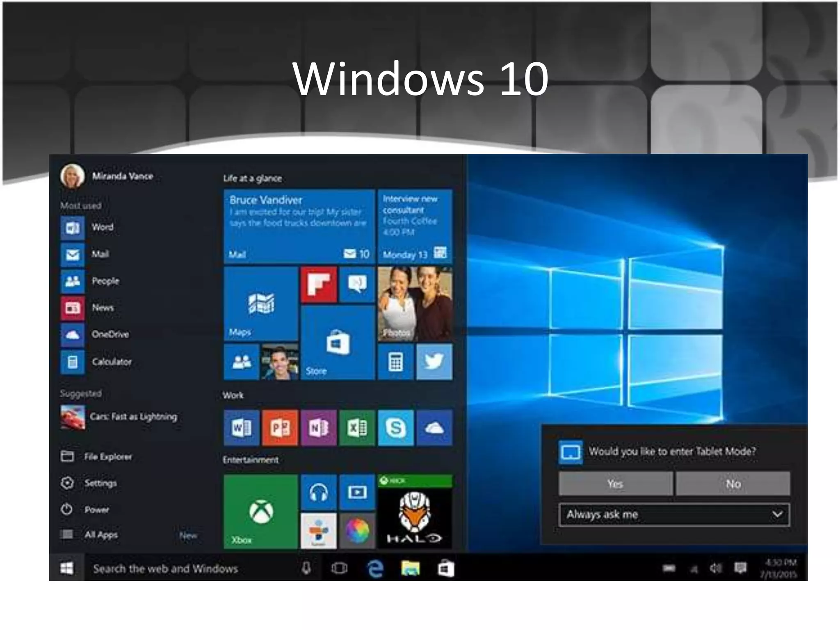840x630 pixels.
Task: Open the small People tile
Action: pos(242,362)
